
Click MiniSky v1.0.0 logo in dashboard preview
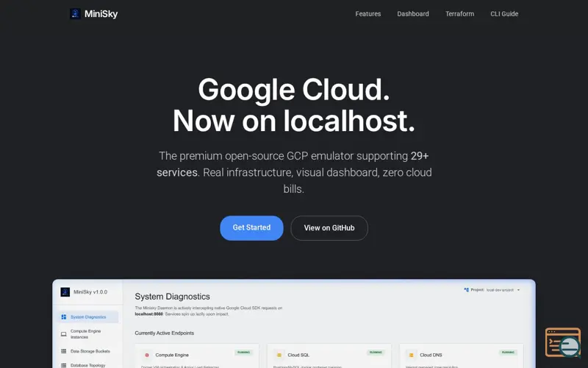pos(65,292)
